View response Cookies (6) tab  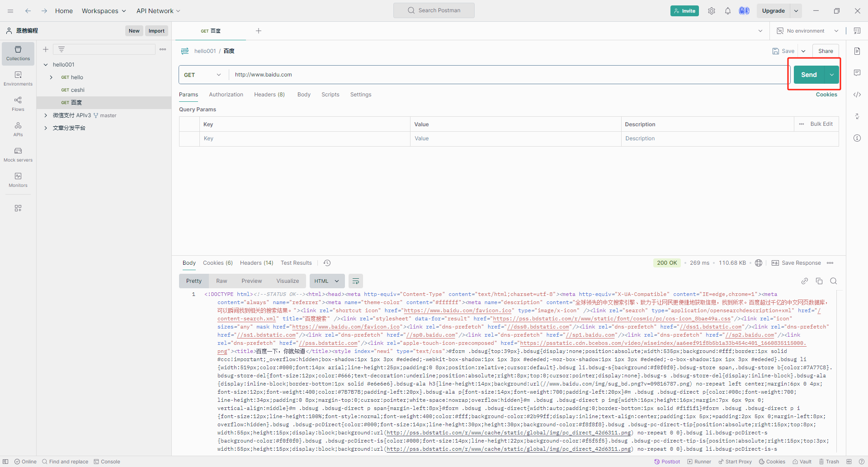pyautogui.click(x=218, y=263)
